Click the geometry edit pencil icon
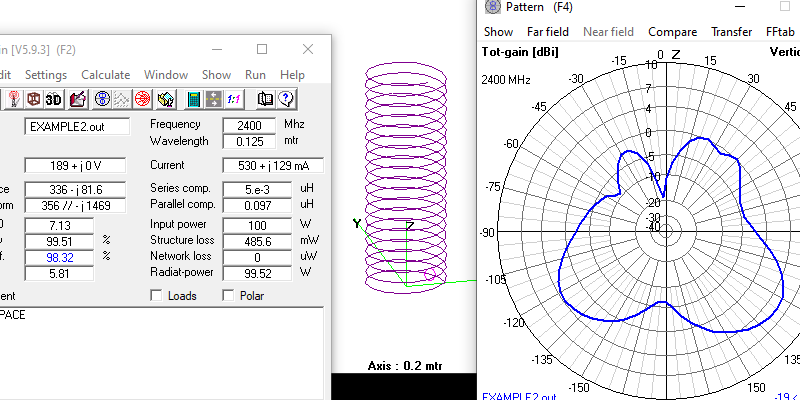Screen dimensions: 800x400 pyautogui.click(x=77, y=99)
